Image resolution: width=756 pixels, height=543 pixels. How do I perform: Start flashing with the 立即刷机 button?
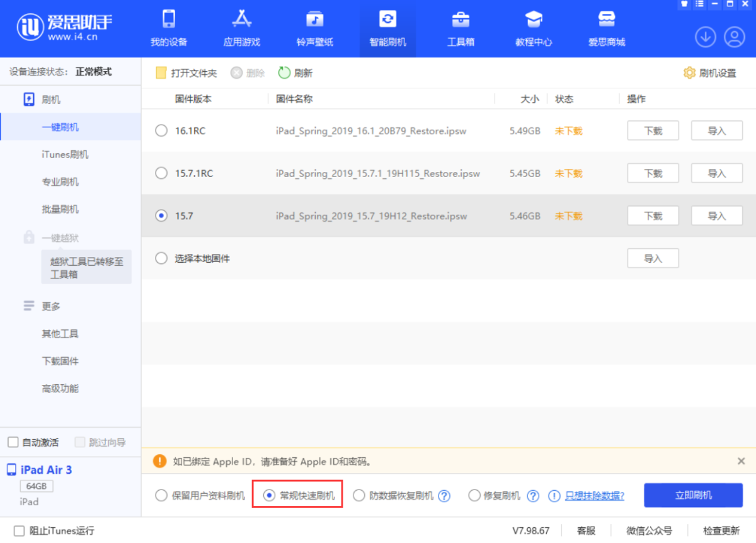(x=693, y=495)
